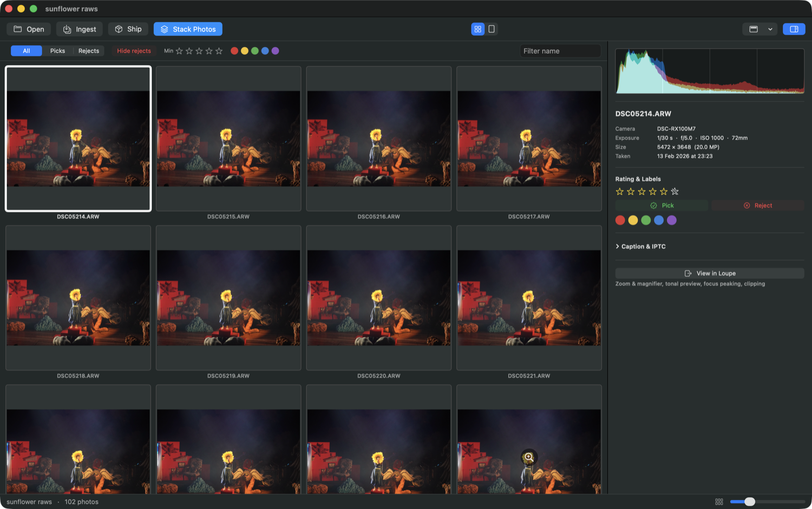
Task: Filter by red label in filter bar
Action: click(x=234, y=51)
